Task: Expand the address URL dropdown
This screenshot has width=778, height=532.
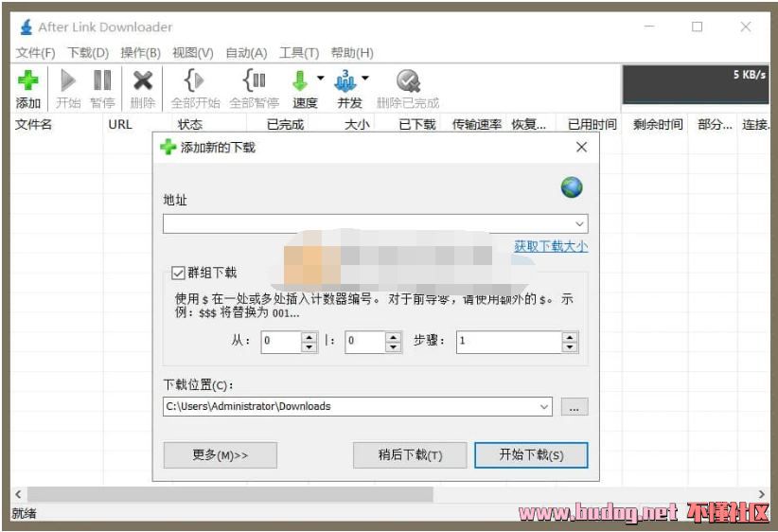Action: tap(579, 223)
